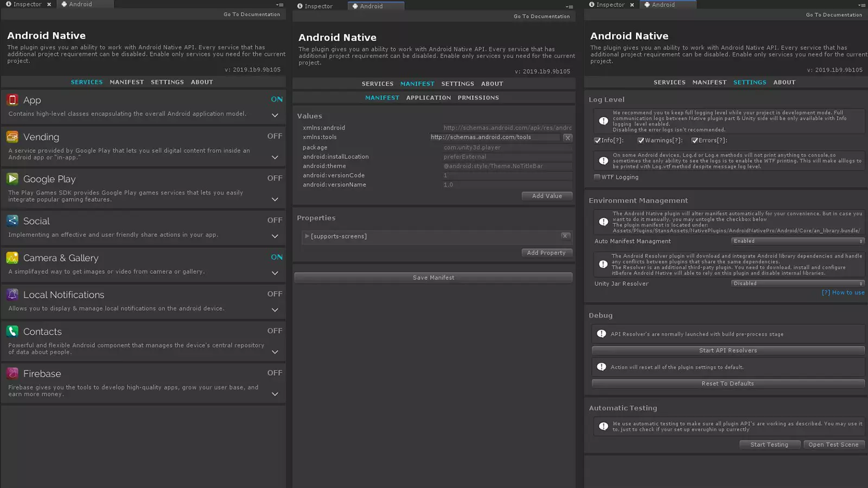Click the Social service icon
The image size is (868, 488).
coord(12,221)
